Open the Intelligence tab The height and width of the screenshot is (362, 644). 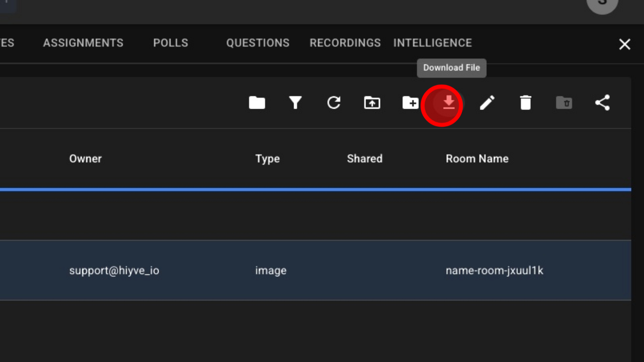pos(433,43)
